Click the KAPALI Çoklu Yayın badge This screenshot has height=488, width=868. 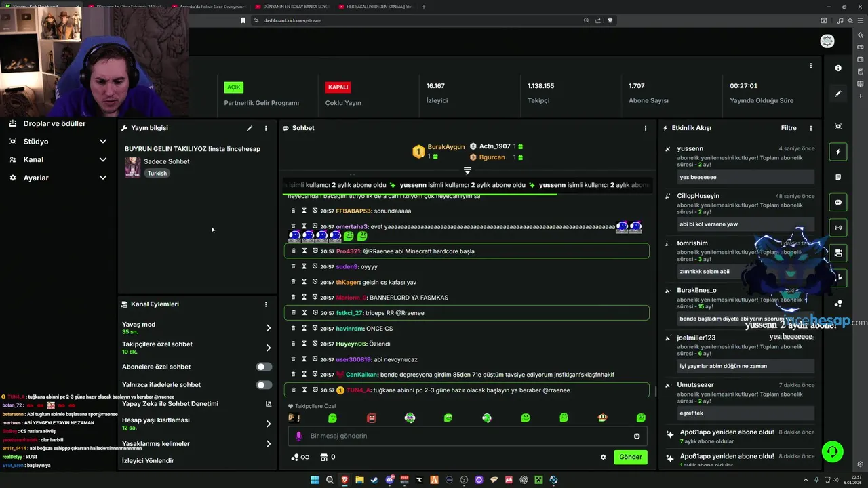(338, 87)
